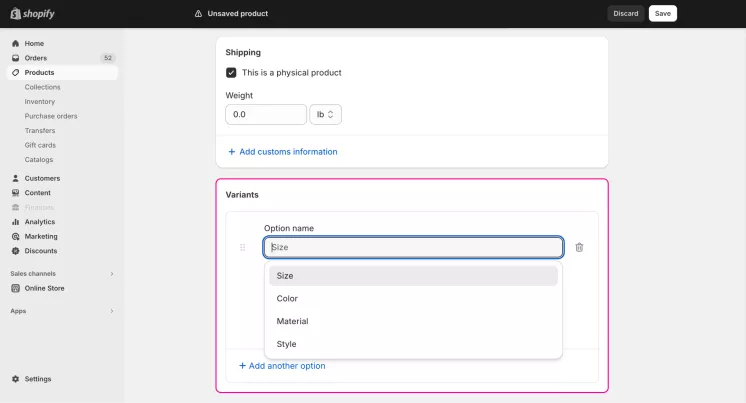This screenshot has width=746, height=403.
Task: Open Marketing from the sidebar
Action: tap(41, 236)
